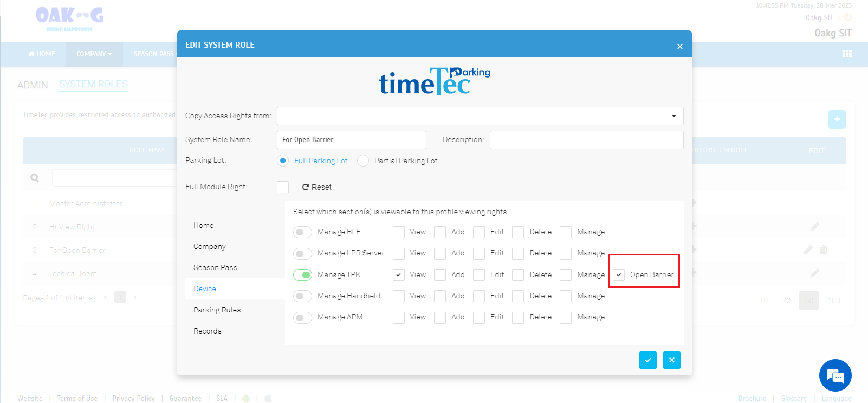This screenshot has height=403, width=868.
Task: Delete For Open Barrier role via trash icon
Action: tap(824, 250)
